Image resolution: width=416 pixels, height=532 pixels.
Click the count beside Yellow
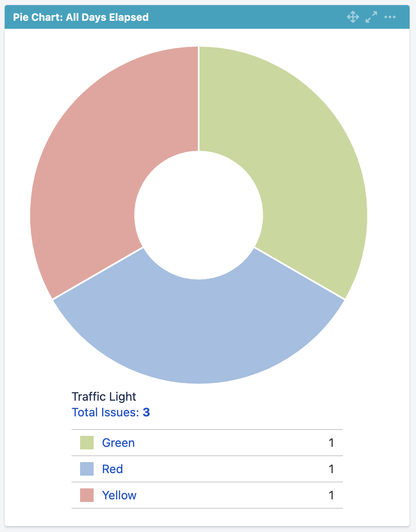pos(332,495)
